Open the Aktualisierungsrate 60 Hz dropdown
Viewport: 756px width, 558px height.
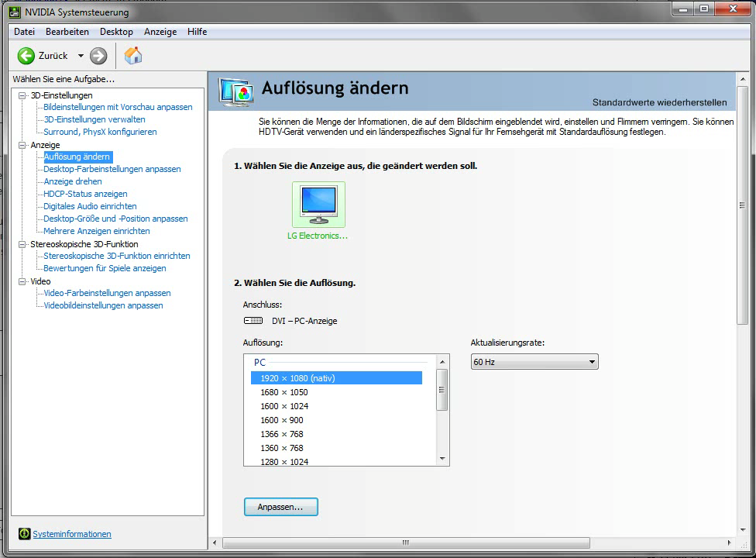click(534, 362)
